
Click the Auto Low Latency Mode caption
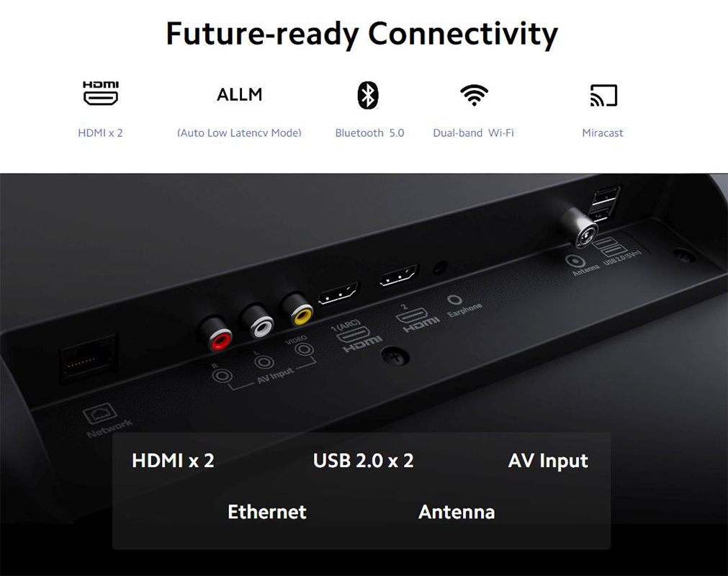pos(239,132)
